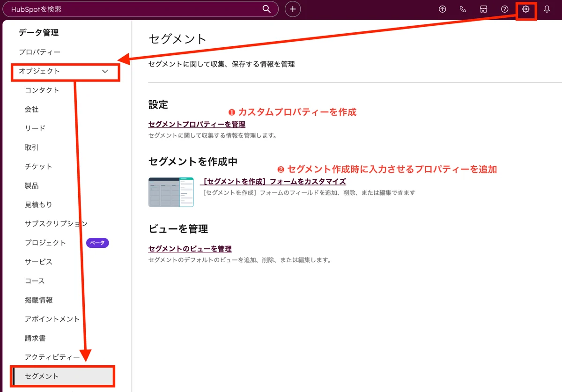Click the search magnifier in the search bar
Screen dimensions: 562x392
(x=266, y=9)
